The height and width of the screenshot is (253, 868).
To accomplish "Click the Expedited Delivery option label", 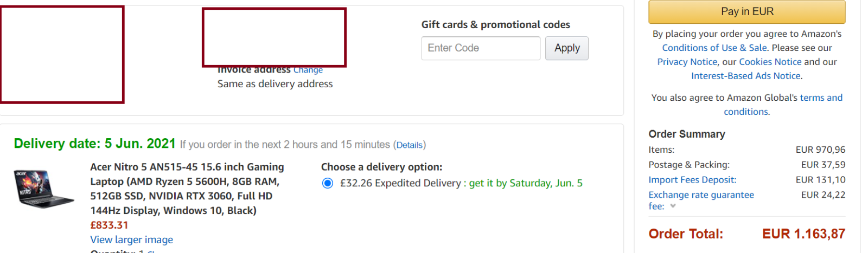I will click(x=461, y=183).
